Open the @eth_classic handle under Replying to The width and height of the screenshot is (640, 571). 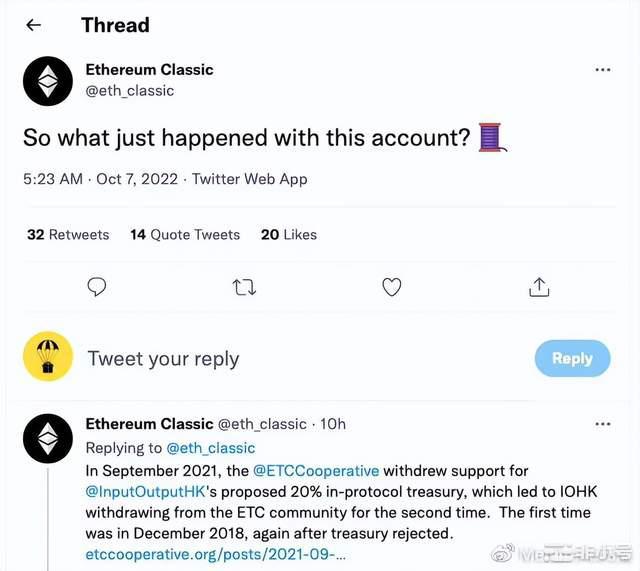point(210,448)
